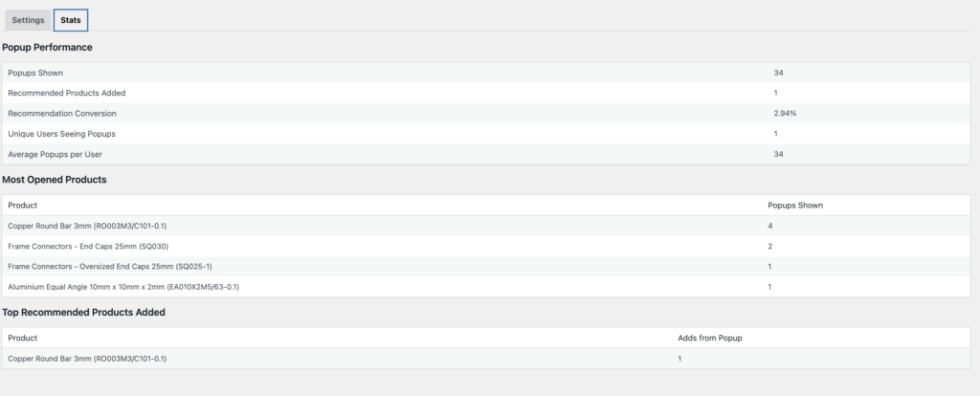This screenshot has width=980, height=396.
Task: Click the Top Recommended Products Added heading
Action: [83, 312]
